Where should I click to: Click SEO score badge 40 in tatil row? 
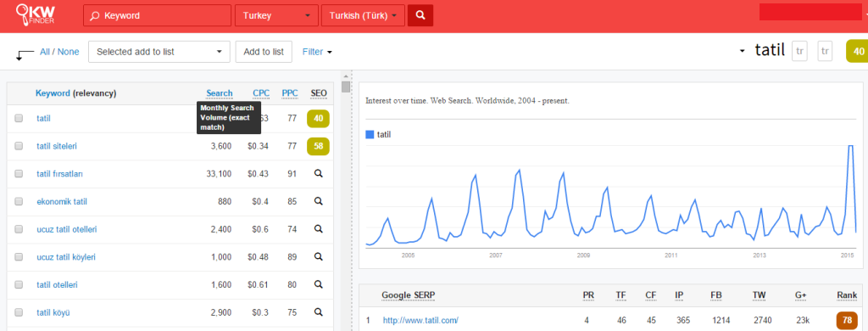[x=319, y=118]
